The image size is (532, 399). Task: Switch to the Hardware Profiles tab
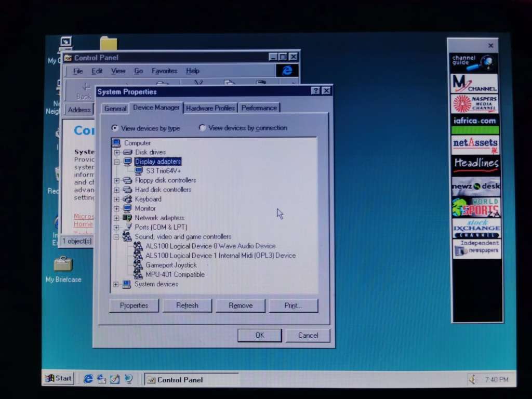tap(210, 108)
